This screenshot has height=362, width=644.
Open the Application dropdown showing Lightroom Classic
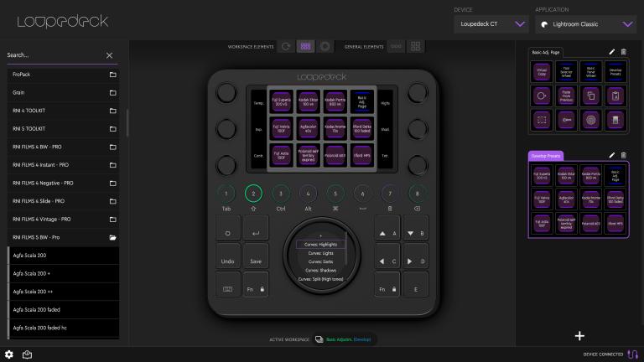tap(585, 24)
